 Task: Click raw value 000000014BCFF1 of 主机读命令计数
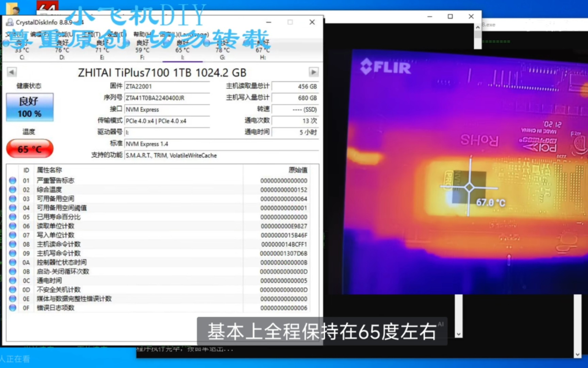coord(284,244)
